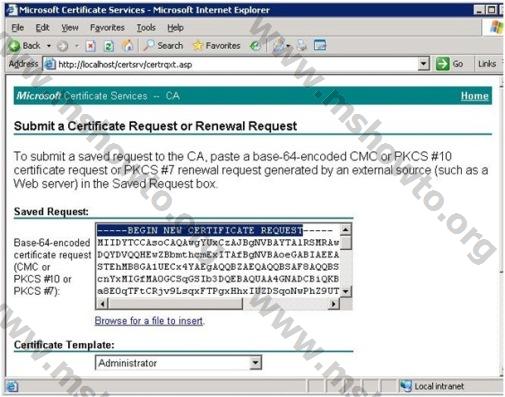This screenshot has width=505, height=397.
Task: Click the Mail icon in the toolbar
Action: (279, 46)
